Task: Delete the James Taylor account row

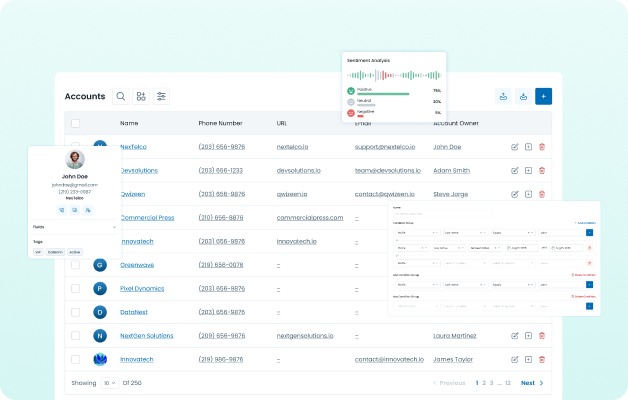Action: click(x=542, y=359)
